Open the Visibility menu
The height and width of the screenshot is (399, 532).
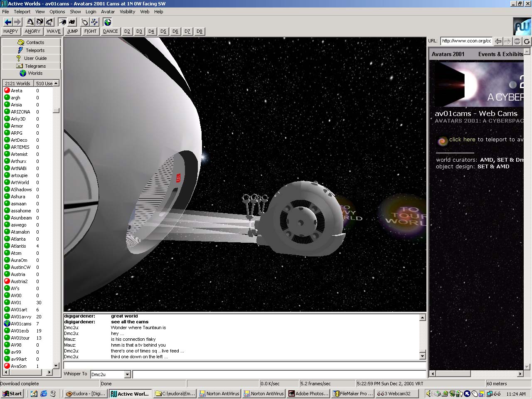click(127, 12)
